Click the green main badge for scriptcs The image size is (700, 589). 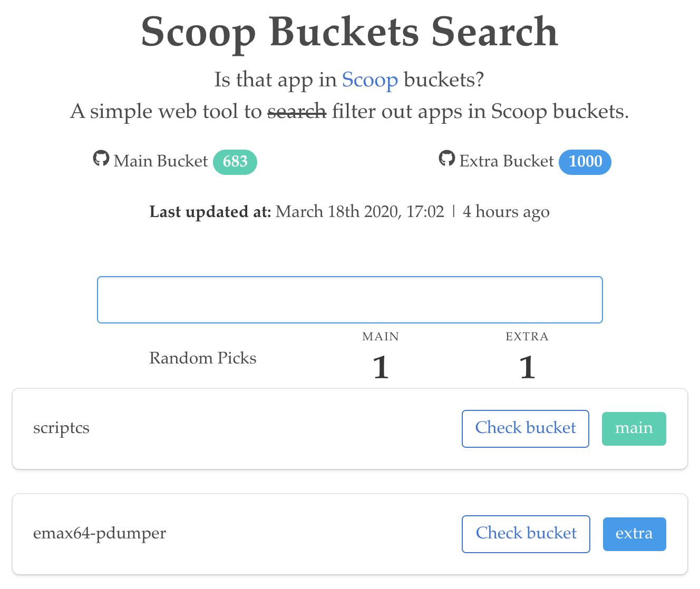634,428
